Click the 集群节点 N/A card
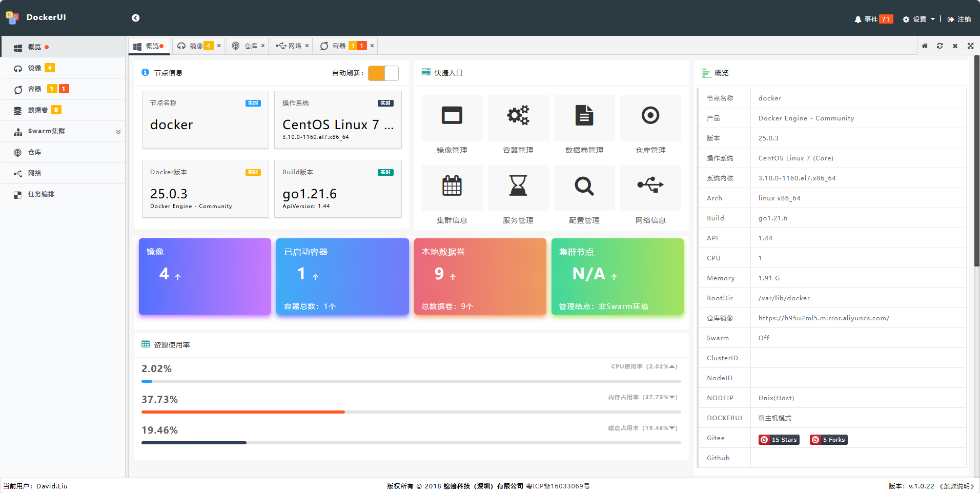Viewport: 980px width, 493px height. point(618,276)
